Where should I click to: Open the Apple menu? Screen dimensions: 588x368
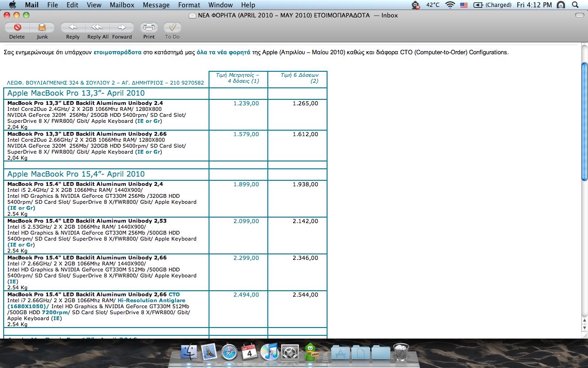tap(12, 5)
